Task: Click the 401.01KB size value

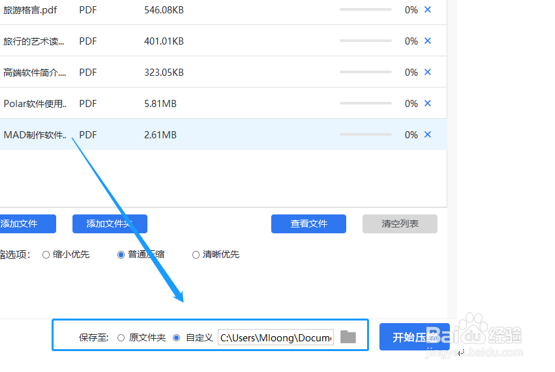Action: [164, 41]
